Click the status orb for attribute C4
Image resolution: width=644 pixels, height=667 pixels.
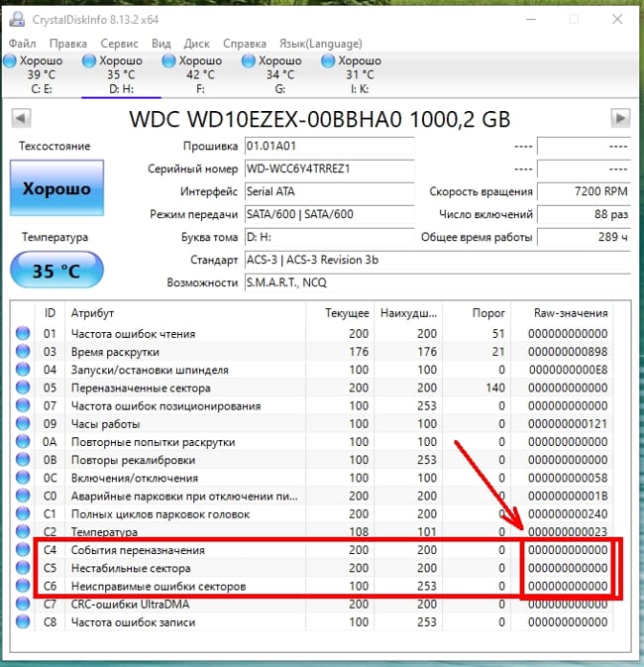23,550
